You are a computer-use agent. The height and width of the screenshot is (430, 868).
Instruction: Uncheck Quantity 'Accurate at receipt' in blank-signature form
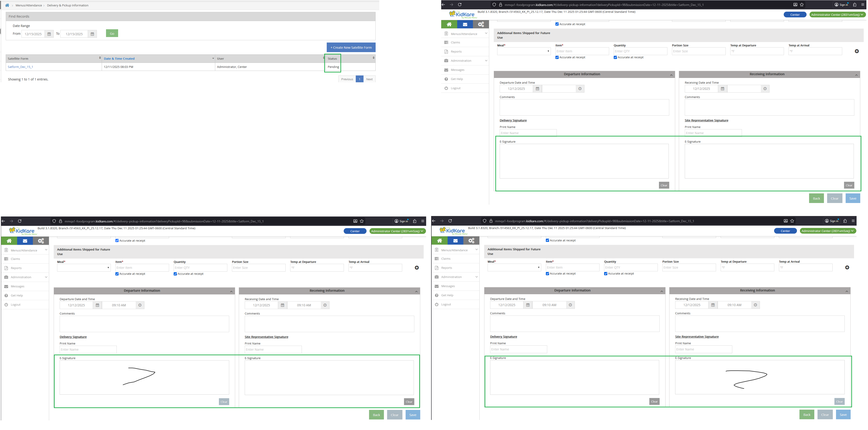pyautogui.click(x=615, y=57)
